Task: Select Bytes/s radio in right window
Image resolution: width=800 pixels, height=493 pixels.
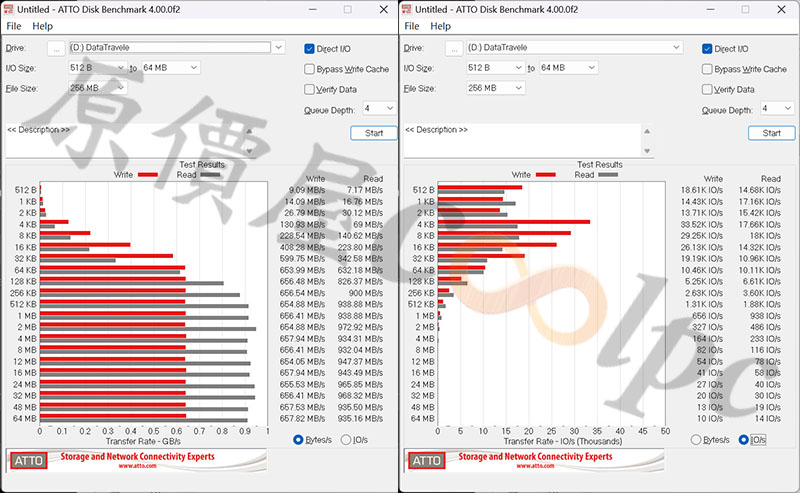Action: (696, 439)
